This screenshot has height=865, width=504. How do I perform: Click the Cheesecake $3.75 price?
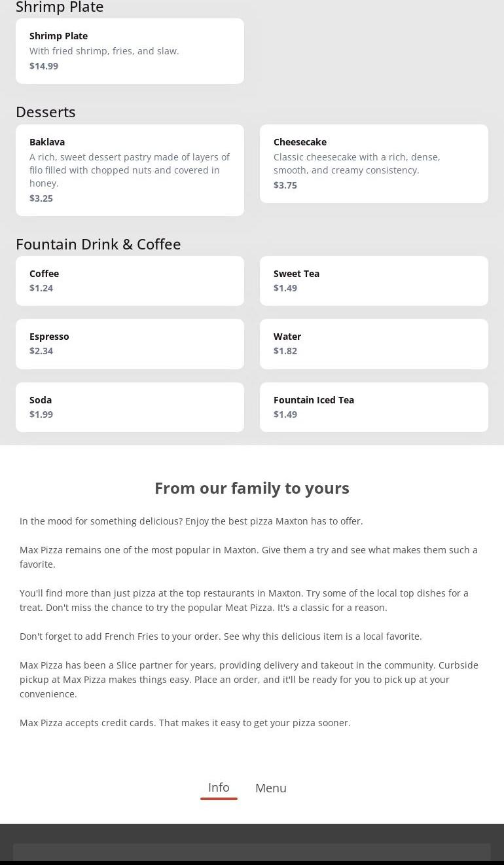pyautogui.click(x=285, y=185)
